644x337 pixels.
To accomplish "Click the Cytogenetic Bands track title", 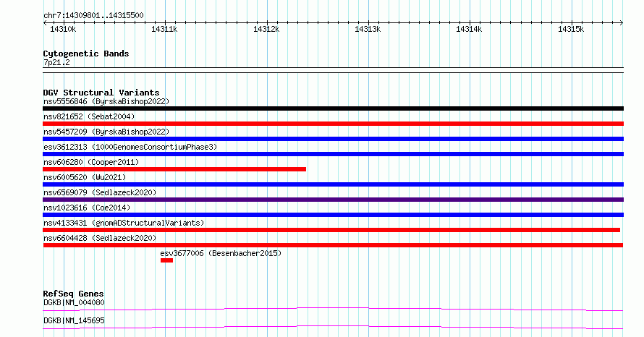I will click(86, 54).
